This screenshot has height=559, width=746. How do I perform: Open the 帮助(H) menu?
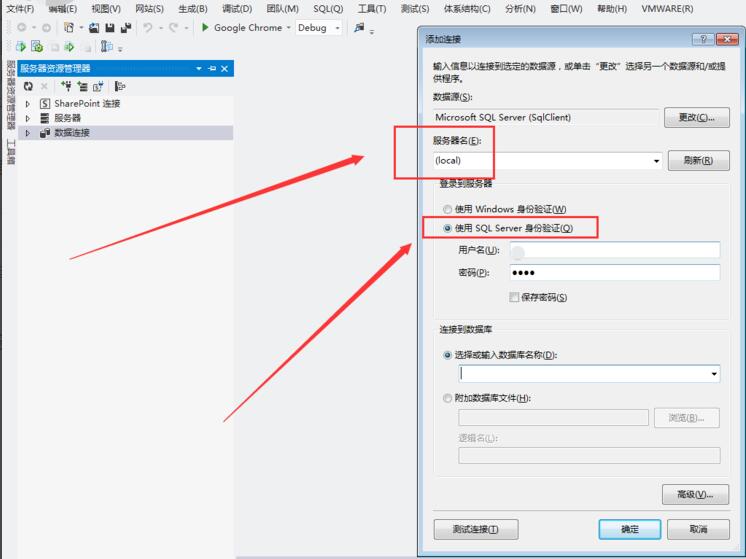tap(612, 9)
